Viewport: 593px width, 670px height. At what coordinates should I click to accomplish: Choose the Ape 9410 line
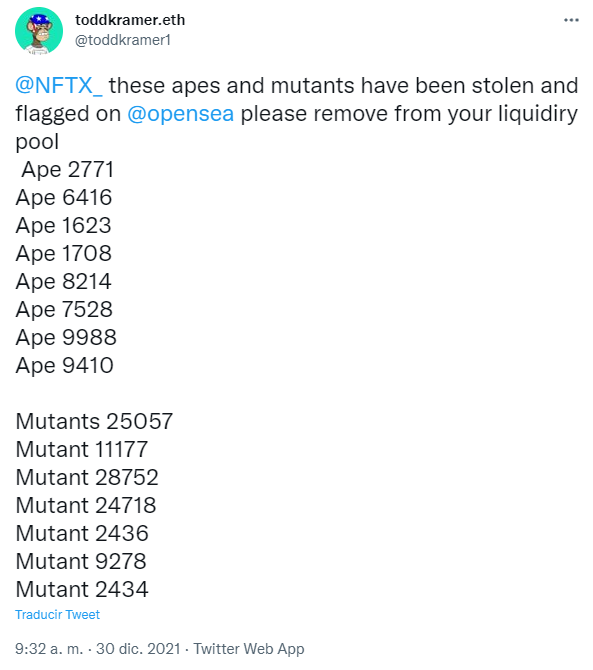65,366
